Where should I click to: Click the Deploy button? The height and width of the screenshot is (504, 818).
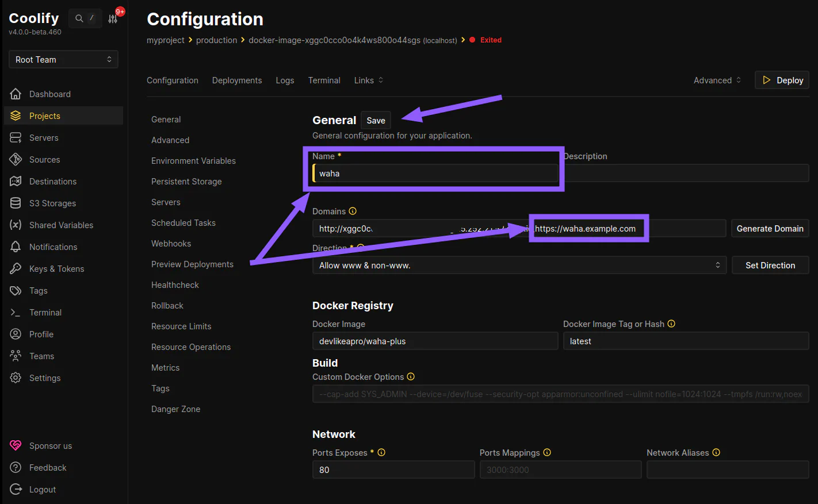pyautogui.click(x=782, y=80)
